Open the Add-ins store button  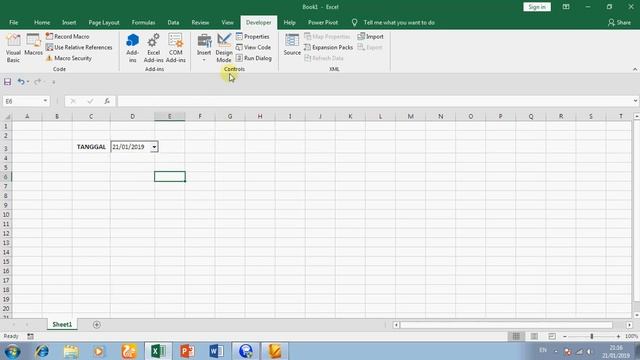click(132, 48)
